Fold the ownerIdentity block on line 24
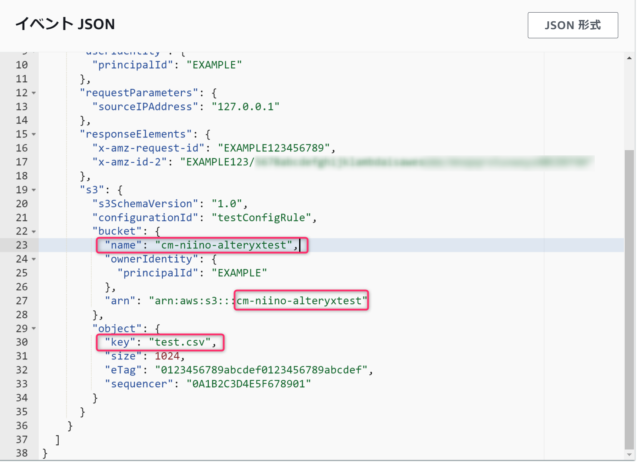 34,259
